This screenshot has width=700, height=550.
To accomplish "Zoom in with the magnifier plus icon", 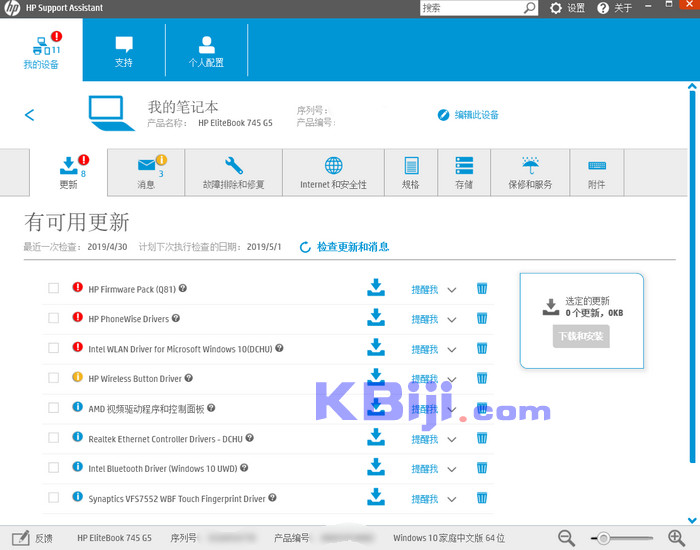I will [676, 538].
